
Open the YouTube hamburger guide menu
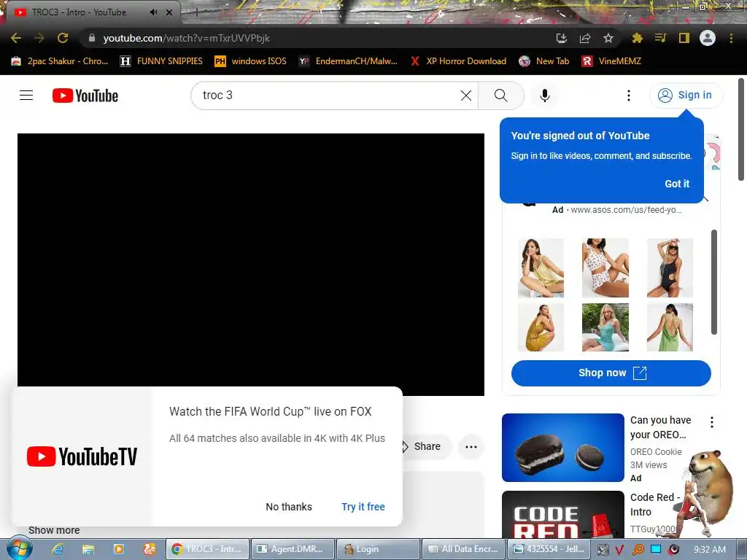point(26,96)
